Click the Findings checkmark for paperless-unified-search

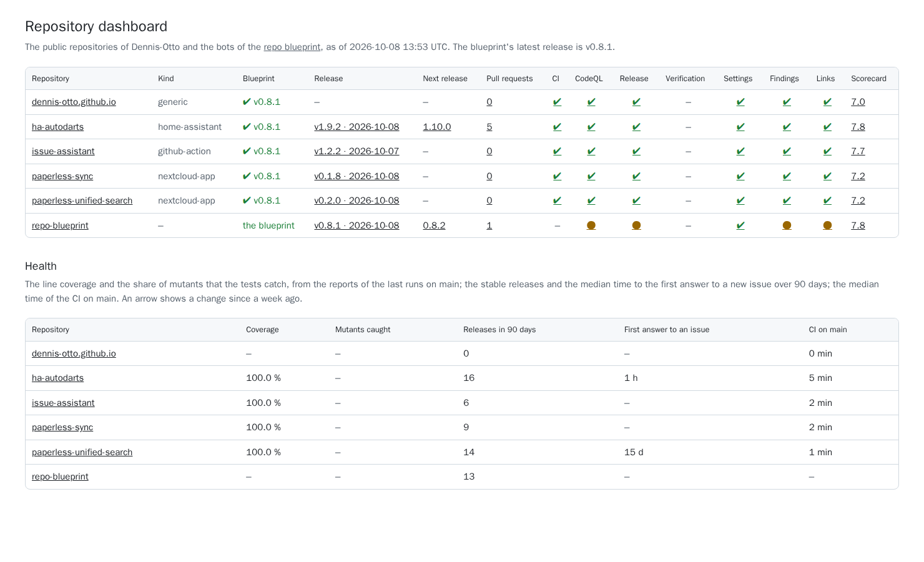click(787, 200)
